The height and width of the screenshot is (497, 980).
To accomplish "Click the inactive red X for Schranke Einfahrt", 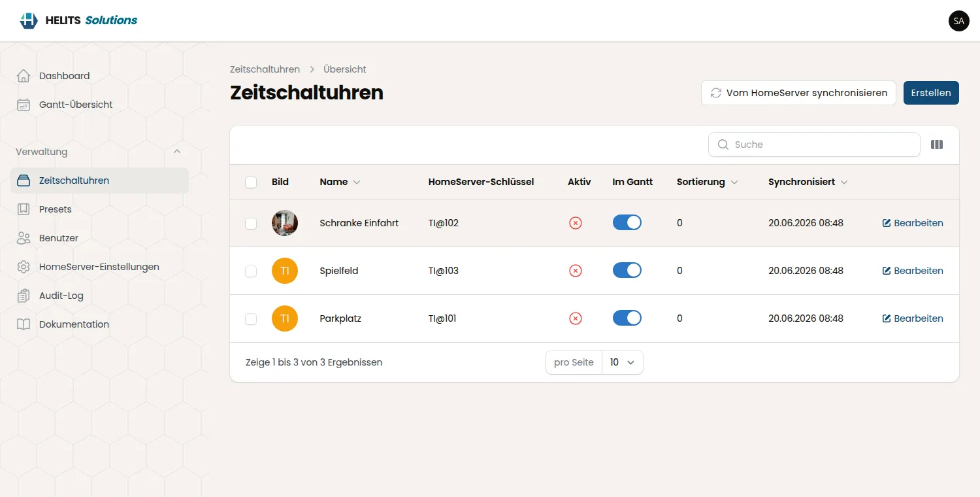I will (x=576, y=223).
